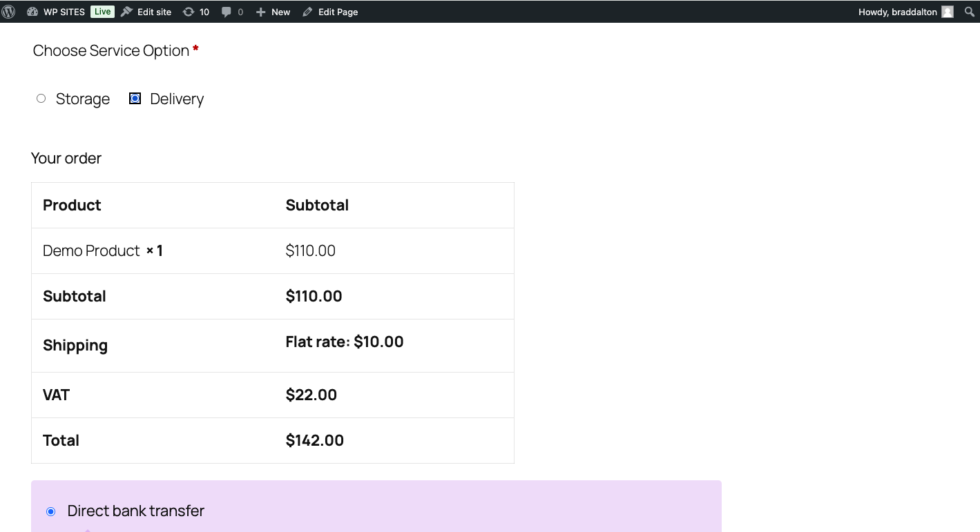The height and width of the screenshot is (532, 980).
Task: Select the Storage service option
Action: pyautogui.click(x=41, y=99)
